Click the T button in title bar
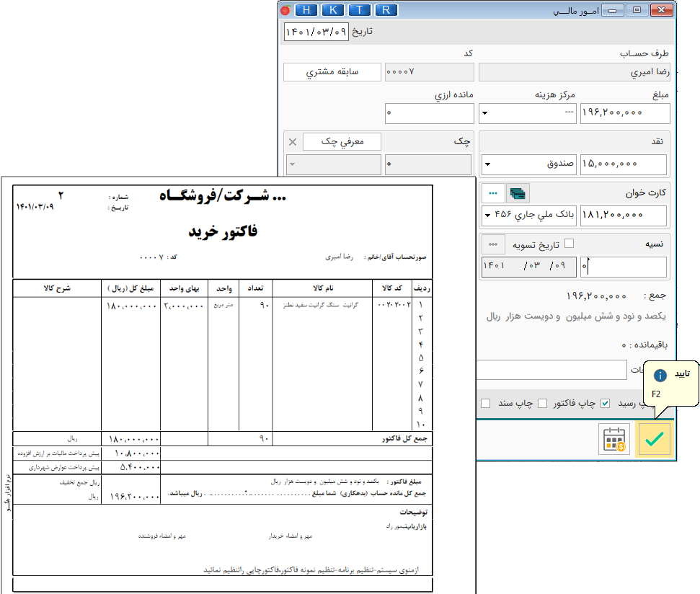This screenshot has width=700, height=594. click(x=360, y=9)
